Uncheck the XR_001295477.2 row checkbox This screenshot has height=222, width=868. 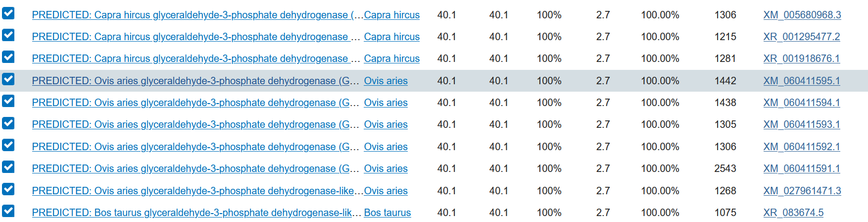click(x=8, y=35)
